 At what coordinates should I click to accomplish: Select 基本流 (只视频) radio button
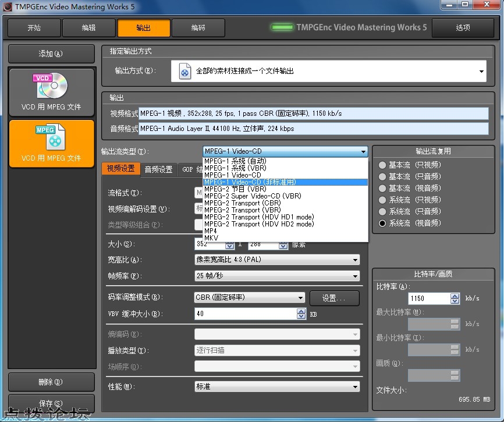pos(382,165)
